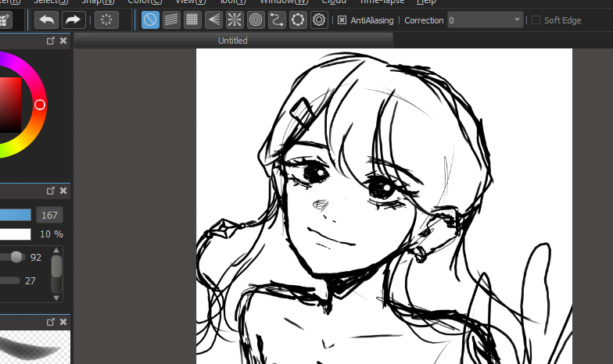Click the blue brush size bar
The image size is (613, 364).
coord(16,215)
